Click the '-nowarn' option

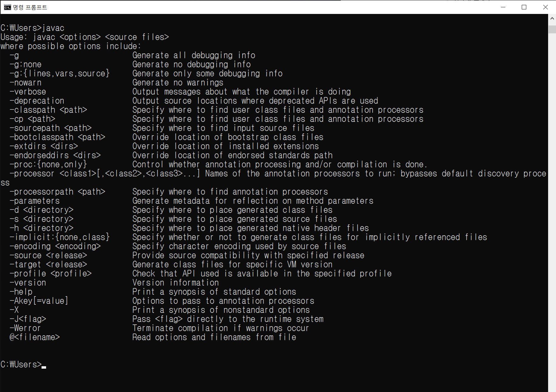pyautogui.click(x=25, y=83)
